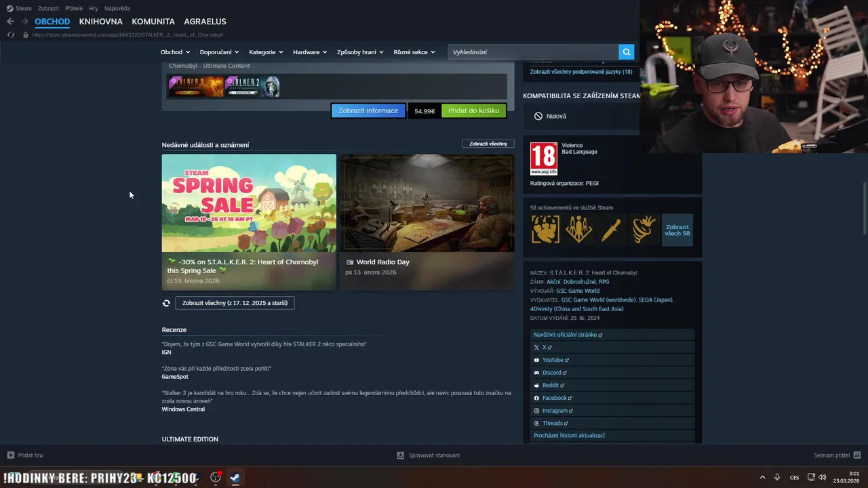Open Procházet historii aktualizací link
The height and width of the screenshot is (488, 868).
click(612, 436)
